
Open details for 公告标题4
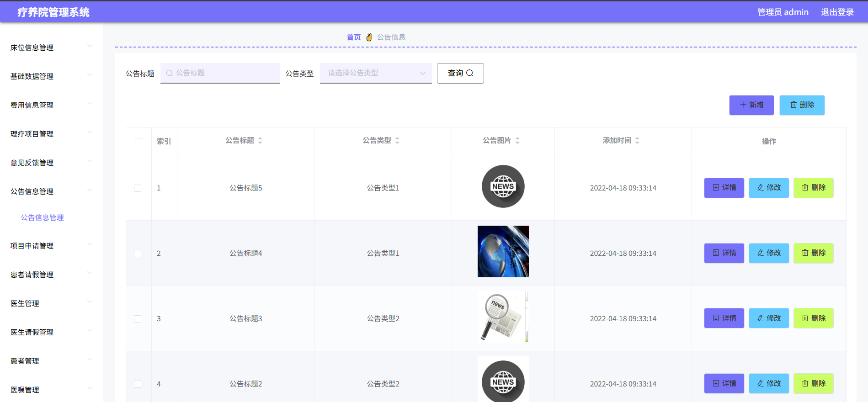(724, 253)
